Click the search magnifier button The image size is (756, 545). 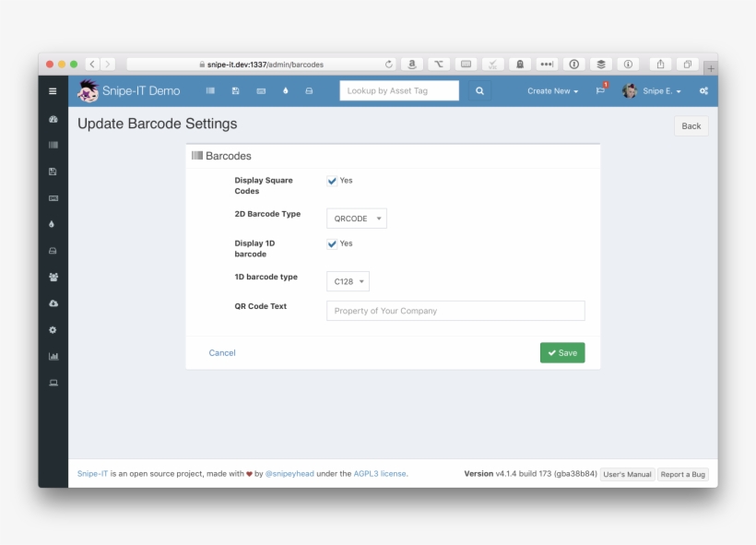(x=478, y=90)
